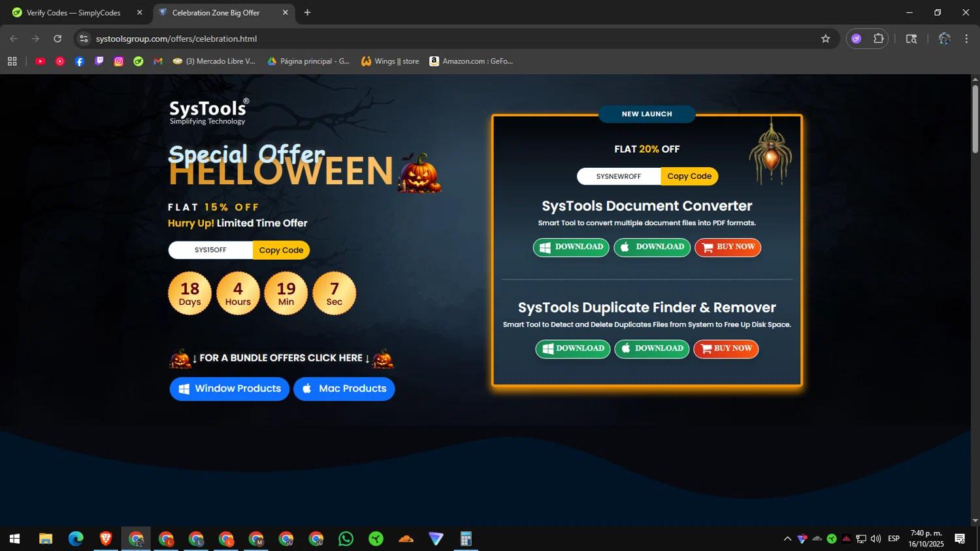Screen dimensions: 980x551
Task: Open Windows Start menu
Action: 14,539
